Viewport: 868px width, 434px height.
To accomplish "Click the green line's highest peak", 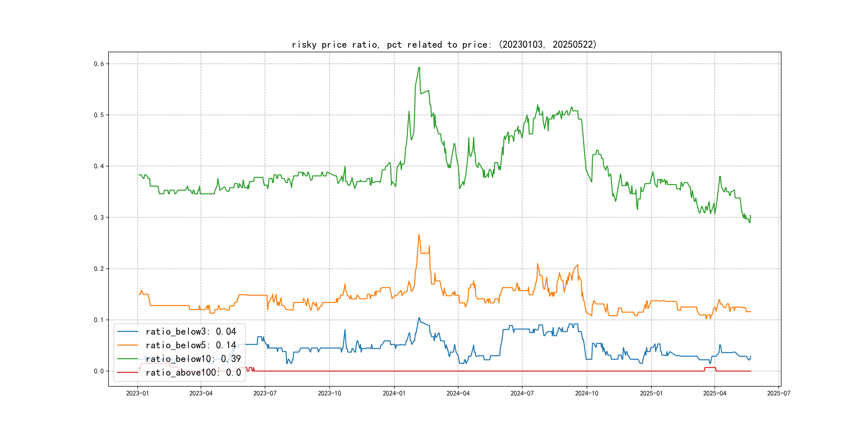I will (419, 68).
